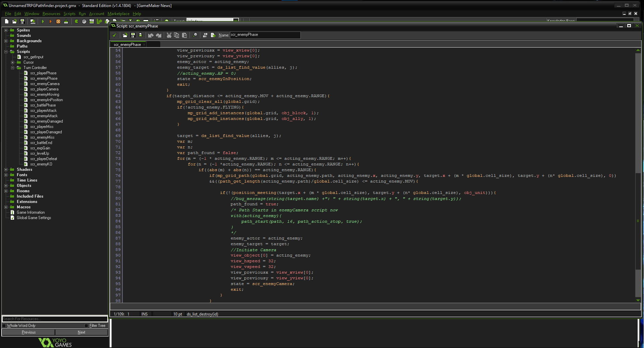This screenshot has width=644, height=348.
Task: Select the scr_enemyPhase editor tab
Action: click(x=128, y=45)
